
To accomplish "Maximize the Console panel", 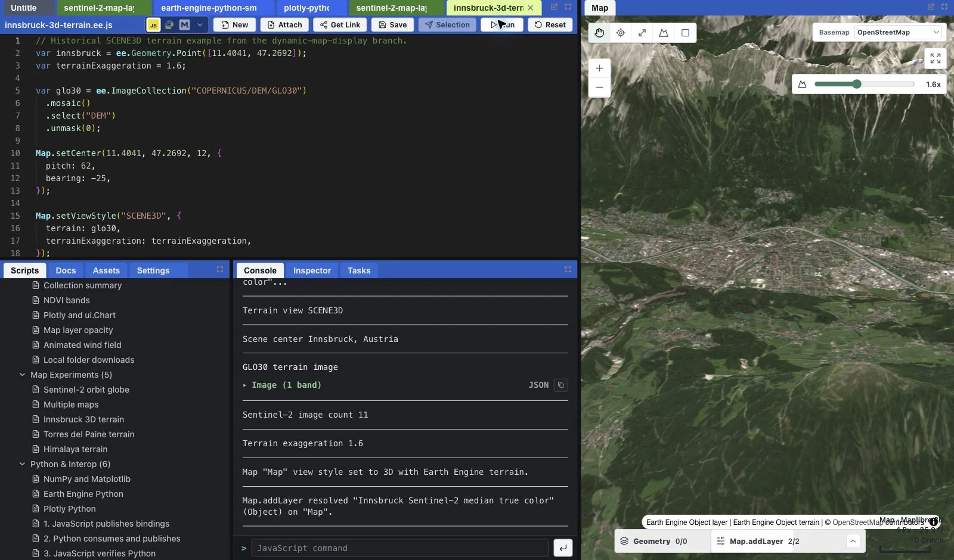I will click(x=568, y=270).
